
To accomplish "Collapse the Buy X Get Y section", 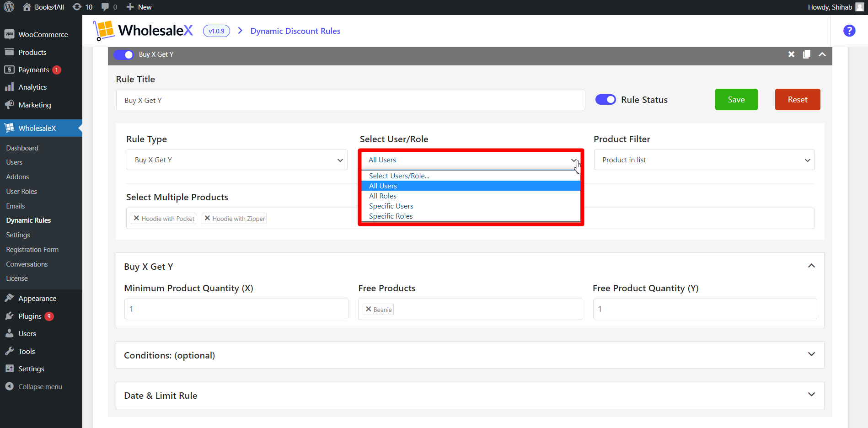I will tap(811, 266).
